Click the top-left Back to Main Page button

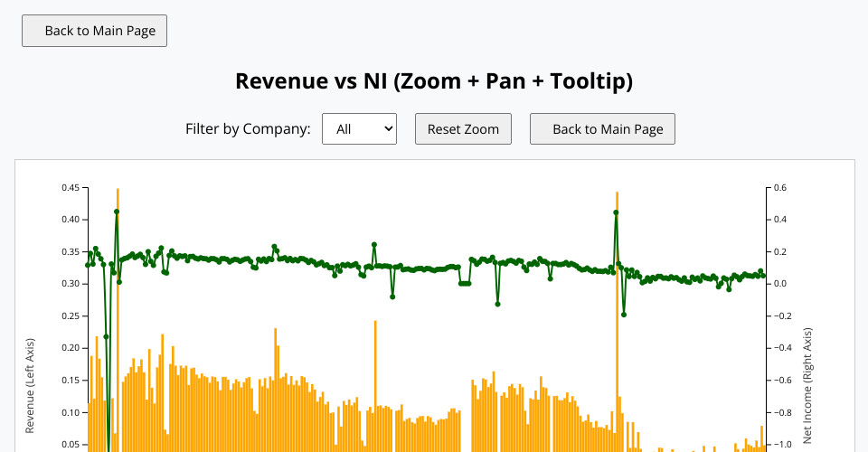click(x=94, y=30)
